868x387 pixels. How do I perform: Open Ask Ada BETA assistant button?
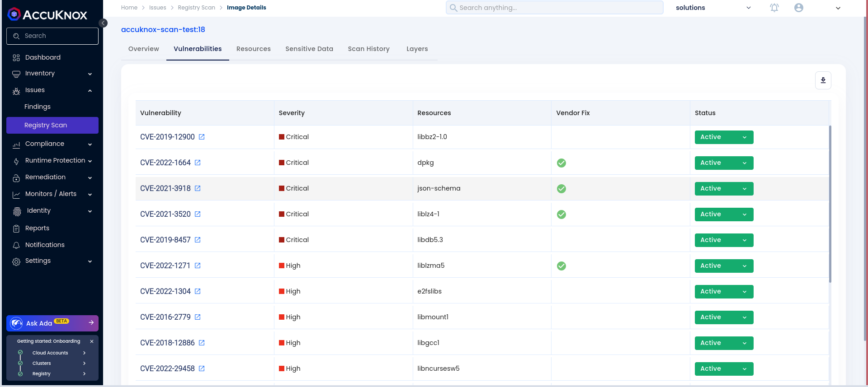tap(52, 323)
